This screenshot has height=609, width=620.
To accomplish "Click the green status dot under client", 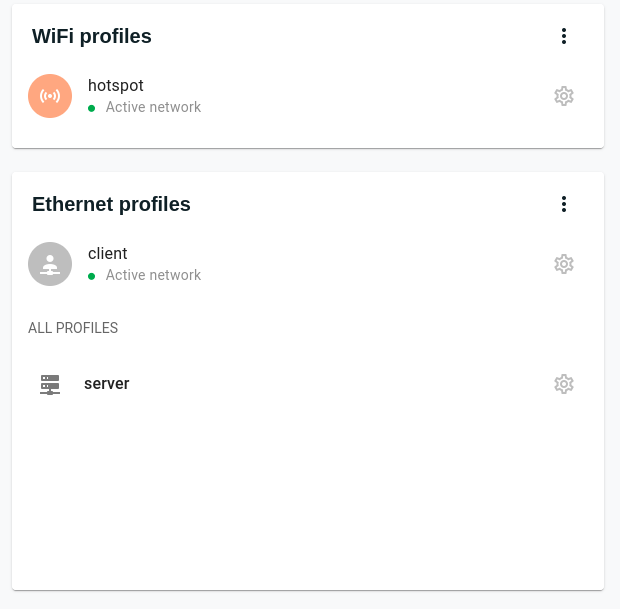I will pos(92,275).
